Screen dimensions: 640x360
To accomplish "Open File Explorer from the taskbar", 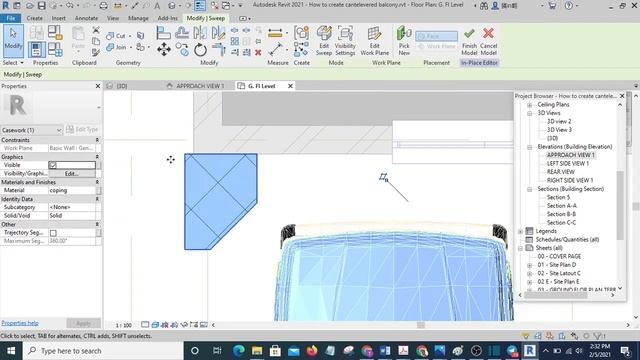I will tap(257, 351).
